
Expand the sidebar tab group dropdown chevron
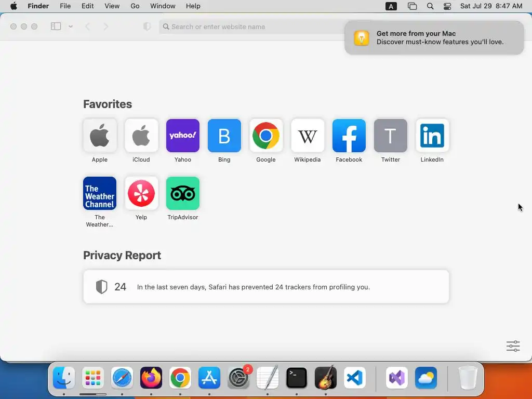pos(71,26)
